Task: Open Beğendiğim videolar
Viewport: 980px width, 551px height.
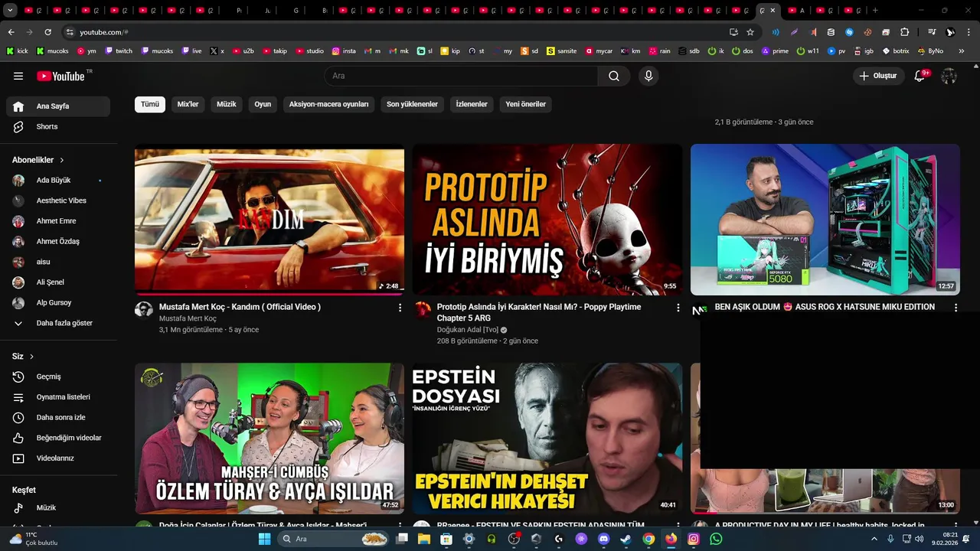Action: click(x=58, y=438)
